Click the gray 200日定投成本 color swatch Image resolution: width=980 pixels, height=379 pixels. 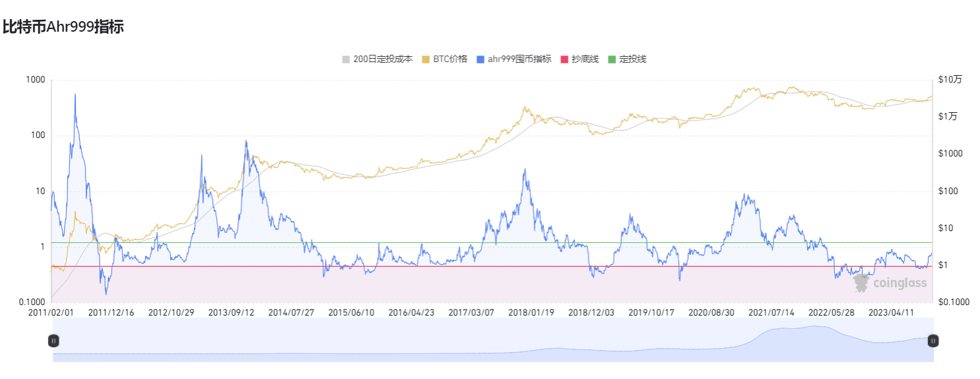346,59
